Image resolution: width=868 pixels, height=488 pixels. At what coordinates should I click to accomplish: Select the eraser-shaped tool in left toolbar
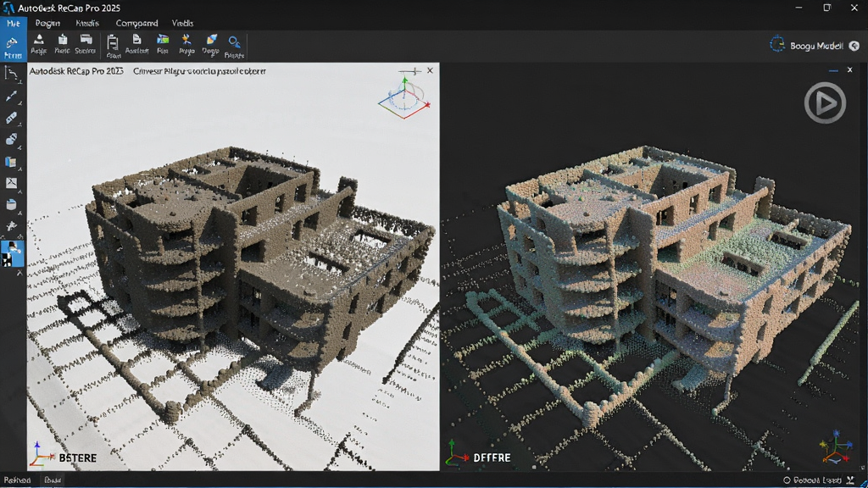pos(11,118)
